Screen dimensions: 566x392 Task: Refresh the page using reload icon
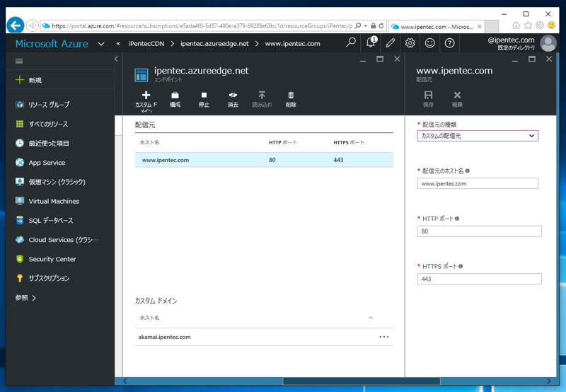pyautogui.click(x=381, y=25)
